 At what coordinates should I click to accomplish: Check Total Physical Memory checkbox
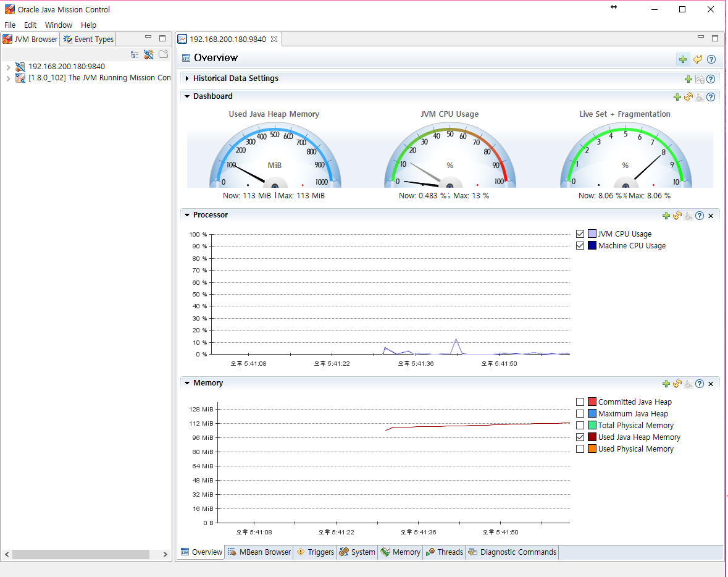(580, 425)
